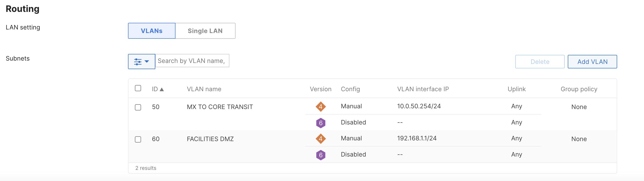Viewport: 644px width, 181px height.
Task: Select the IPv4 badge for MX TO CORE TRANSIT
Action: click(321, 106)
